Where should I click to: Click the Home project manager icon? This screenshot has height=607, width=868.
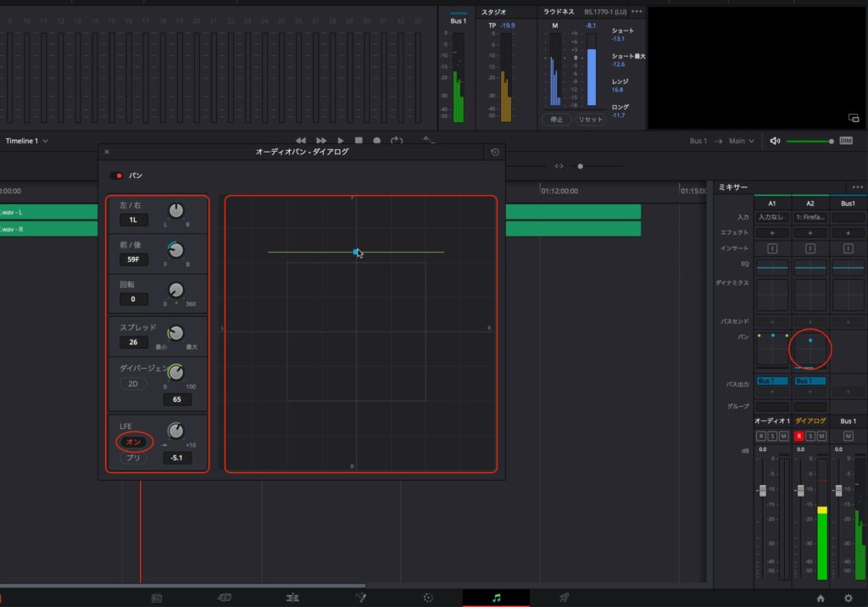click(821, 598)
